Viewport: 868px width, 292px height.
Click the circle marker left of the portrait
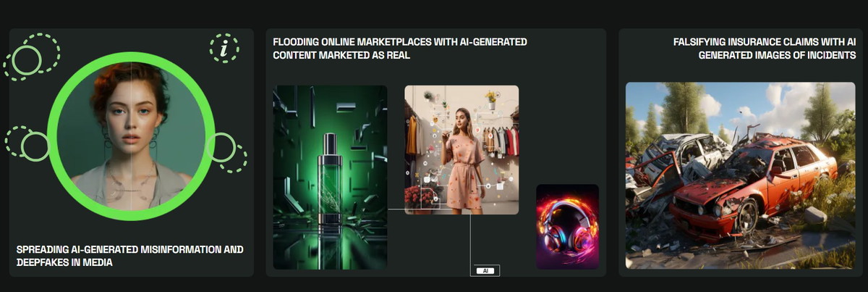pos(35,146)
